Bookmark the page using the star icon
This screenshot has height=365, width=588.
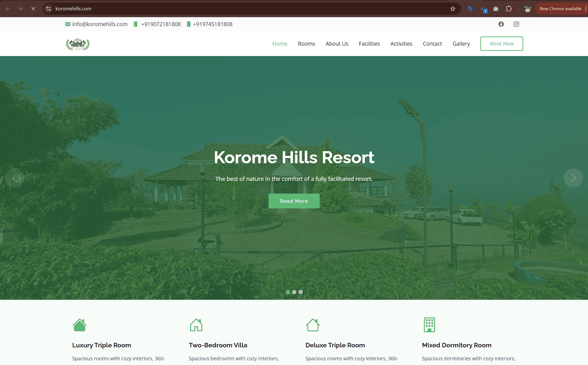point(453,8)
